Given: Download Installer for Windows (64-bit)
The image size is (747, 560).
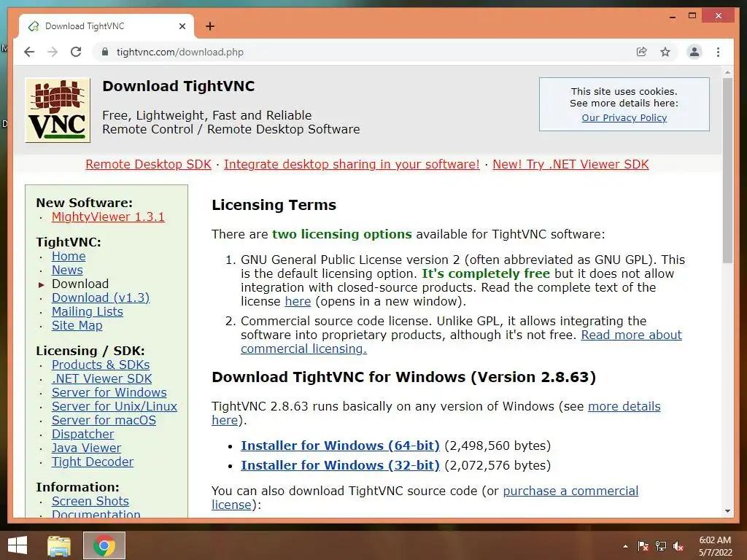Looking at the screenshot, I should [340, 446].
